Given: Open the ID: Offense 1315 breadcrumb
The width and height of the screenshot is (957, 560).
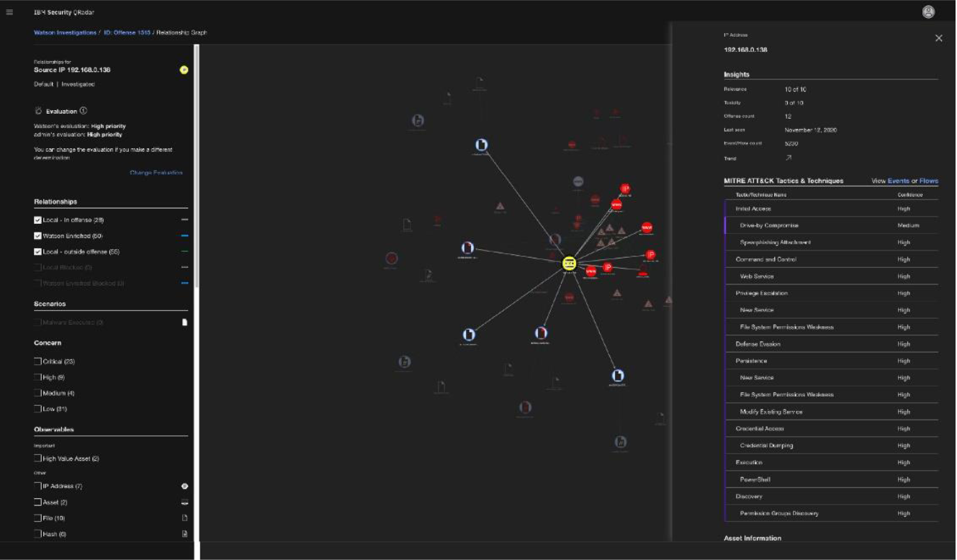Looking at the screenshot, I should [x=127, y=33].
